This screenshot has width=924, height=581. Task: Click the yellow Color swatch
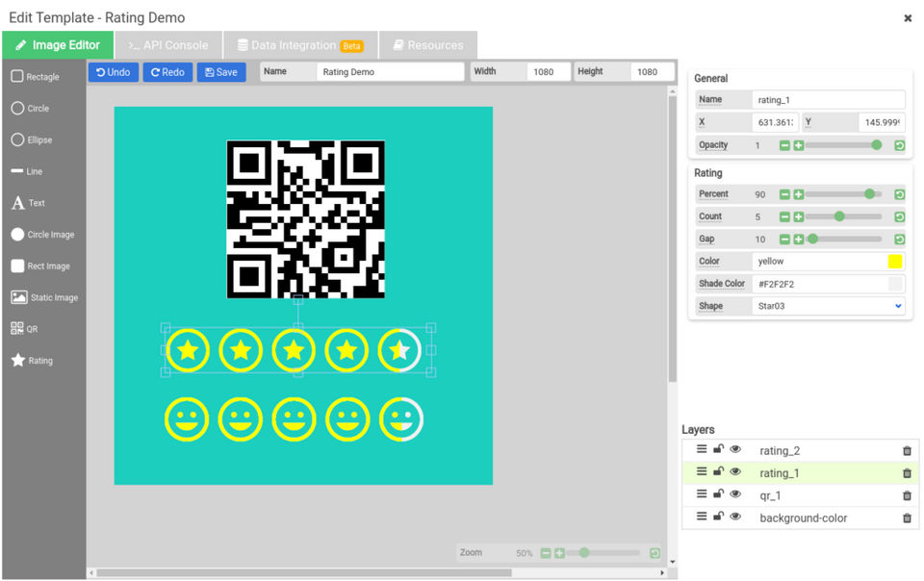894,262
